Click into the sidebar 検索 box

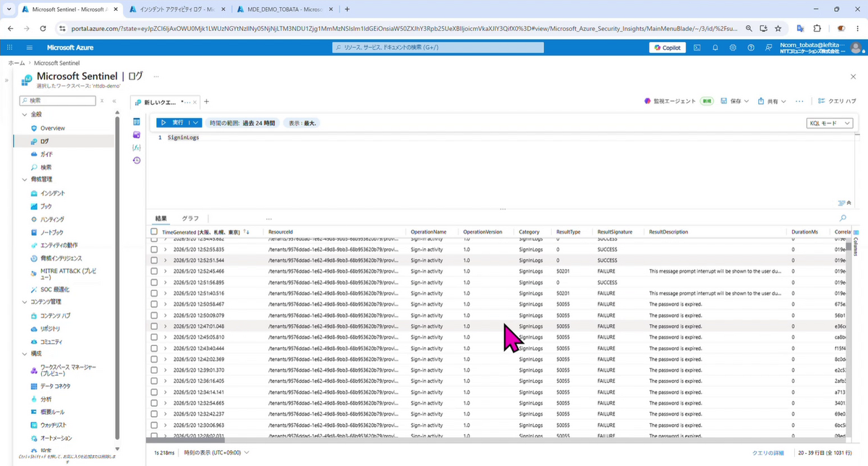pyautogui.click(x=58, y=101)
